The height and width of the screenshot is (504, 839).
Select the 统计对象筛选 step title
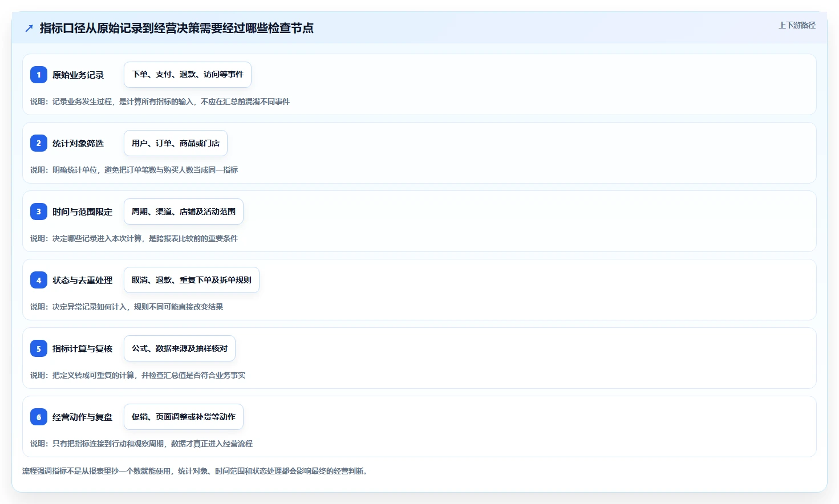click(x=78, y=143)
